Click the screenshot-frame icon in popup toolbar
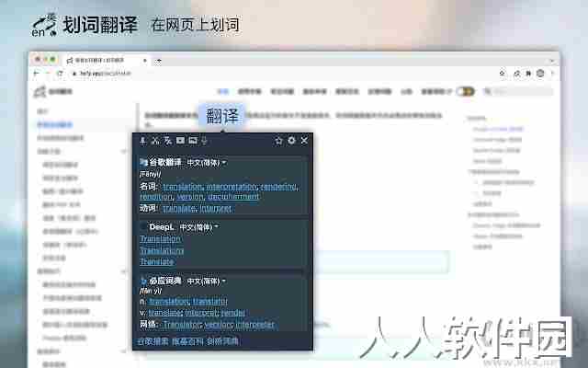588x368 pixels. (x=193, y=141)
